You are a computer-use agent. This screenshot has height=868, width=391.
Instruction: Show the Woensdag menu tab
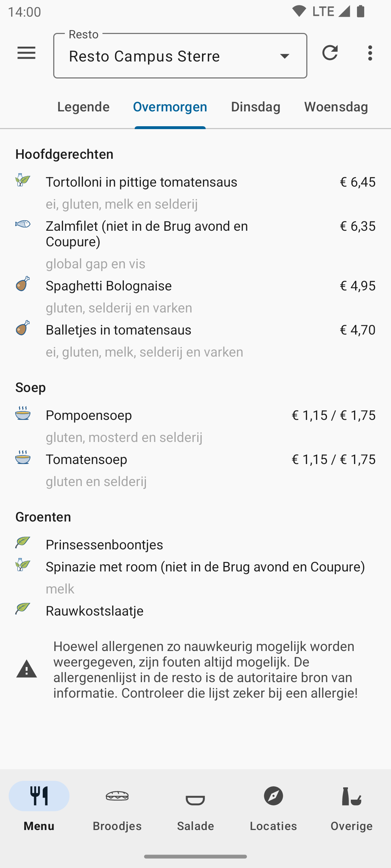point(336,107)
